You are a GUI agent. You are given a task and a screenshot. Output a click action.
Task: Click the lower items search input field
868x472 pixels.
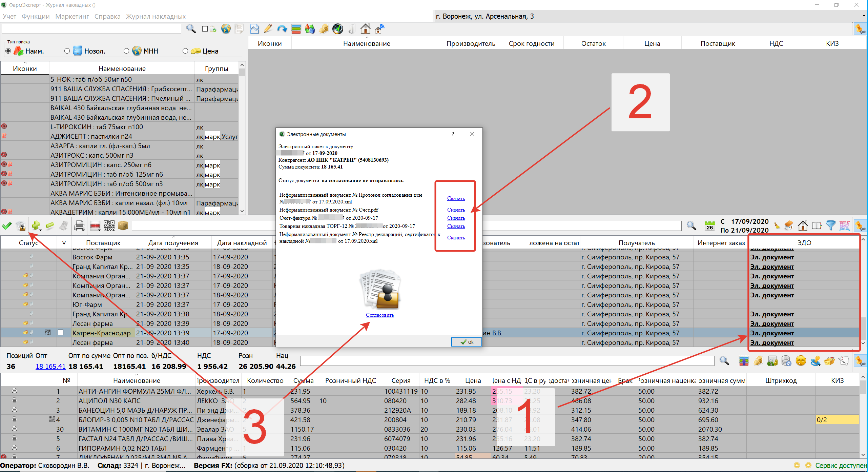(x=507, y=361)
